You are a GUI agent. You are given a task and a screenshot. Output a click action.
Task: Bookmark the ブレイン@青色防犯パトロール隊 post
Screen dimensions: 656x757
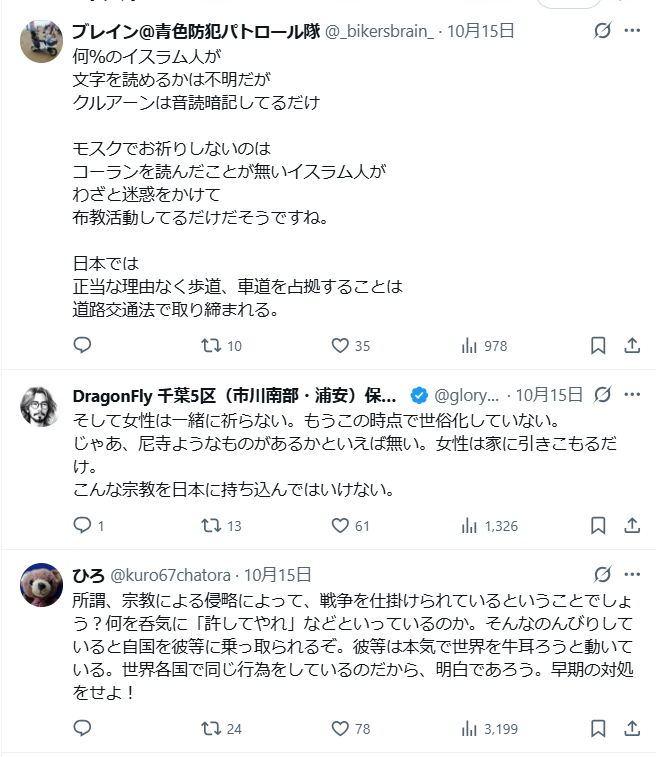(x=598, y=346)
